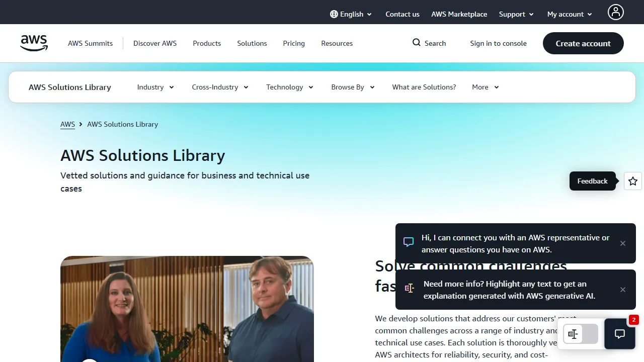Click the AWS logo
This screenshot has height=362, width=644.
[x=34, y=43]
